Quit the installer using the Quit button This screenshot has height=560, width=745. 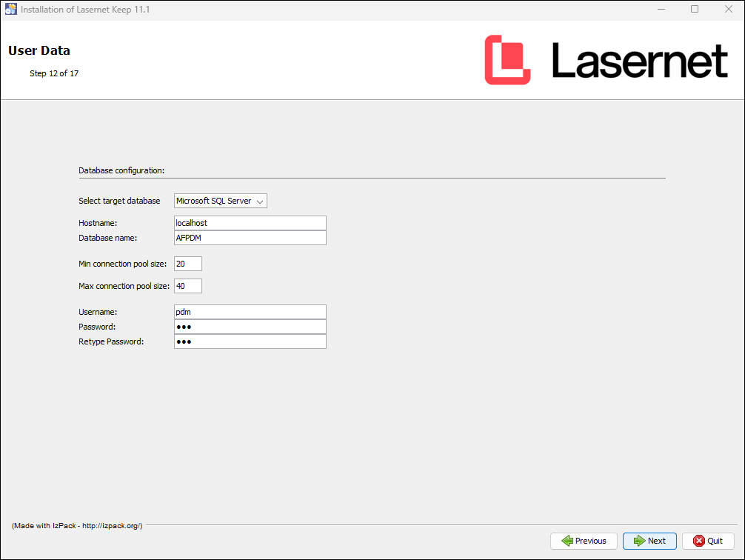coord(708,541)
